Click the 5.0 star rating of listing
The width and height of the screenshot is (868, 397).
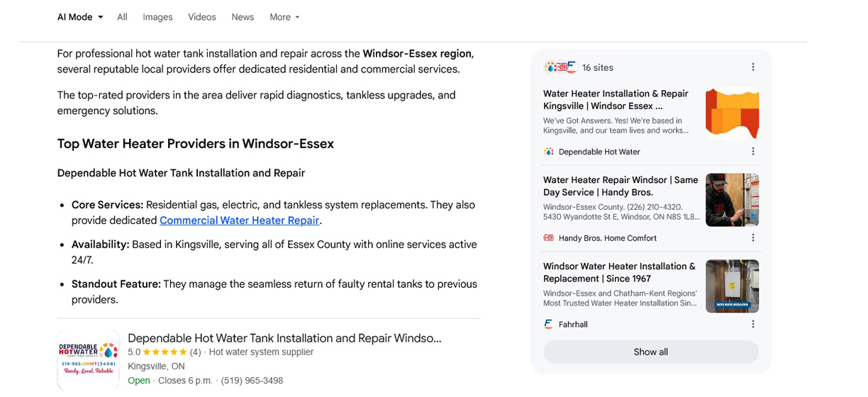(165, 352)
